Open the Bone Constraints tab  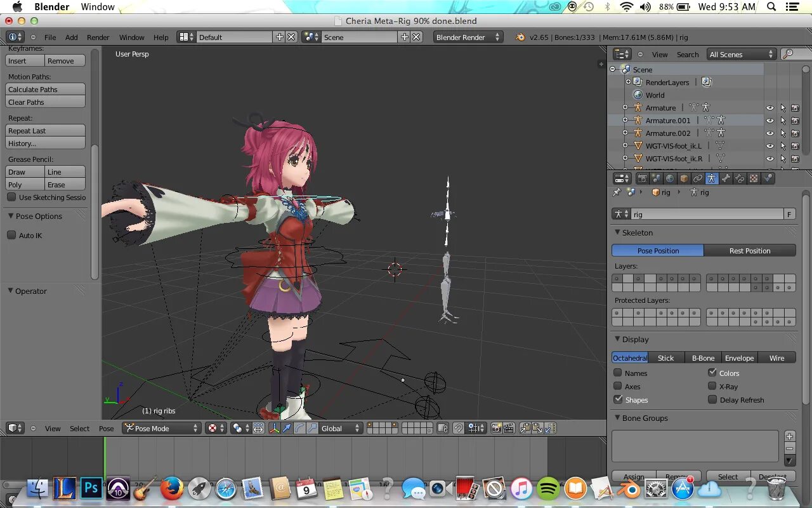[x=740, y=179]
